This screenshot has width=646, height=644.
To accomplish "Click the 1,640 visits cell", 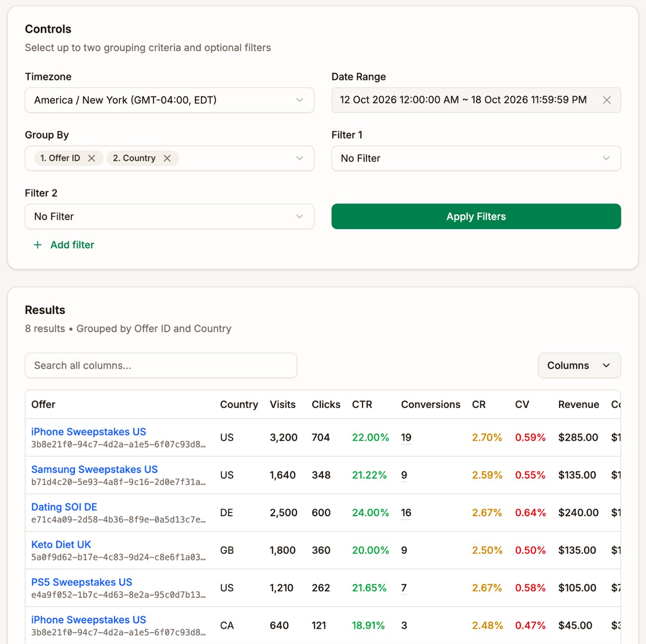I will 283,475.
